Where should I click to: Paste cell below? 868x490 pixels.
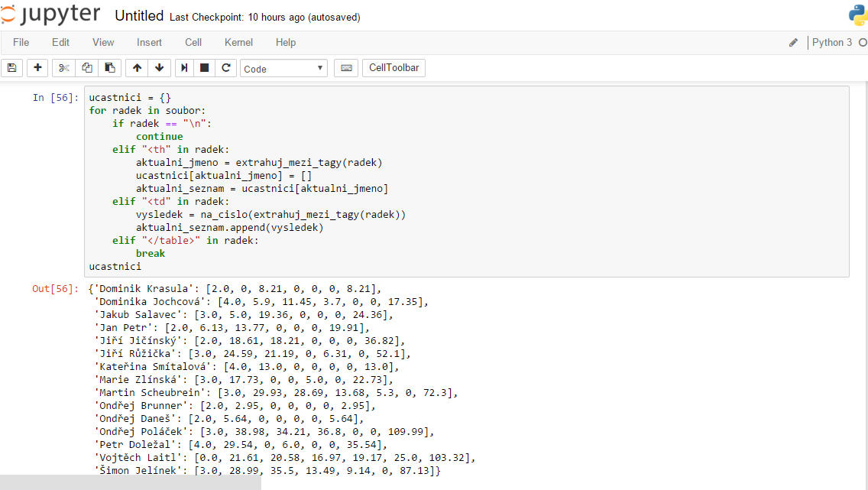[110, 68]
